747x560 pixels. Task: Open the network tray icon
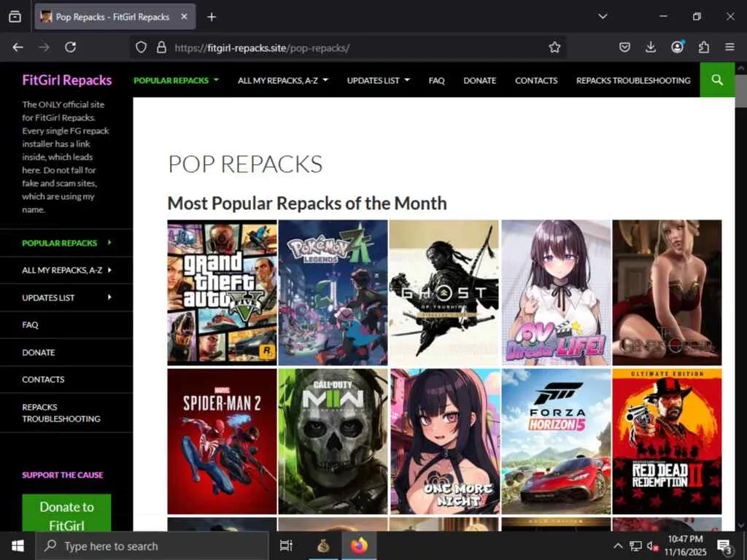(x=635, y=545)
